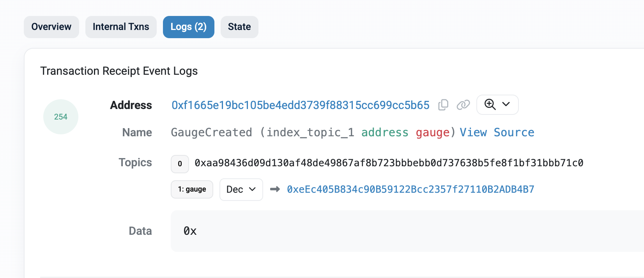Click the magnifier zoom icon
644x278 pixels.
click(490, 104)
